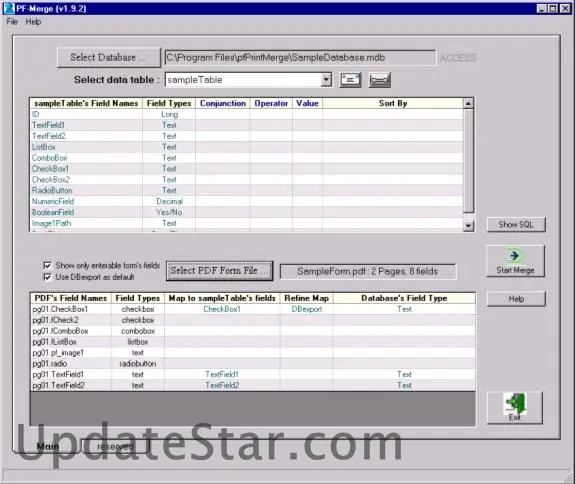
Task: Click the radiobutton field type cell
Action: click(x=138, y=364)
